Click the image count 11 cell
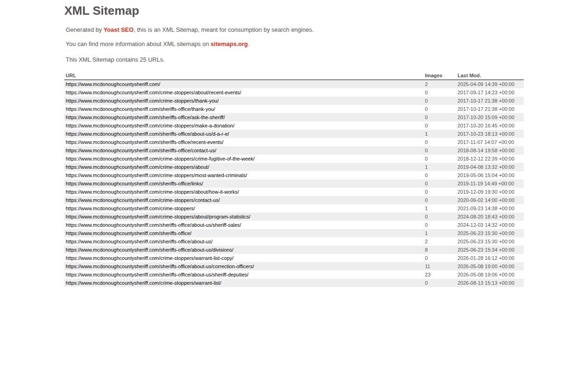Image resolution: width=588 pixels, height=368 pixels. (x=428, y=266)
